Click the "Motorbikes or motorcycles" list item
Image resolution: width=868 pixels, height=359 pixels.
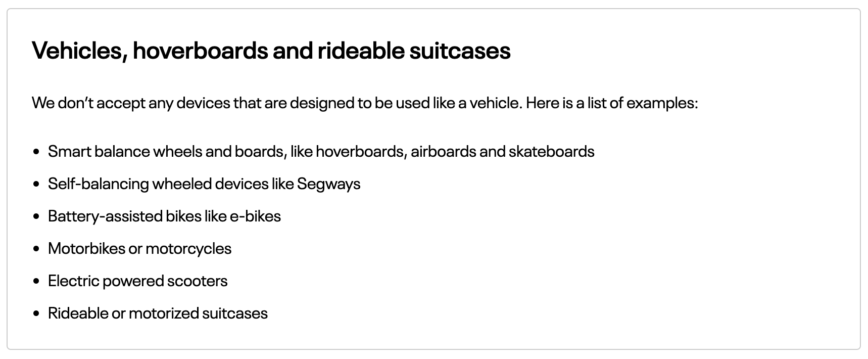pos(139,249)
